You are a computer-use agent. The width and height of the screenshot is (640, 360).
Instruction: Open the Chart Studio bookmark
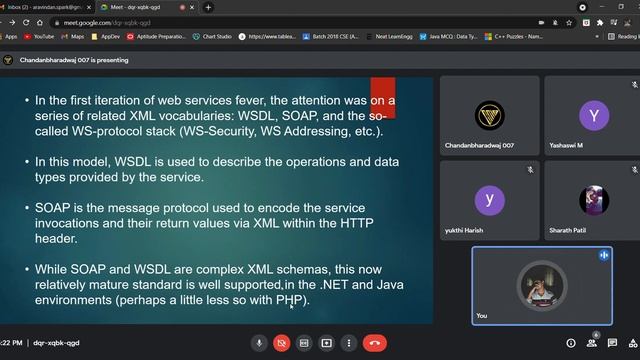point(212,37)
